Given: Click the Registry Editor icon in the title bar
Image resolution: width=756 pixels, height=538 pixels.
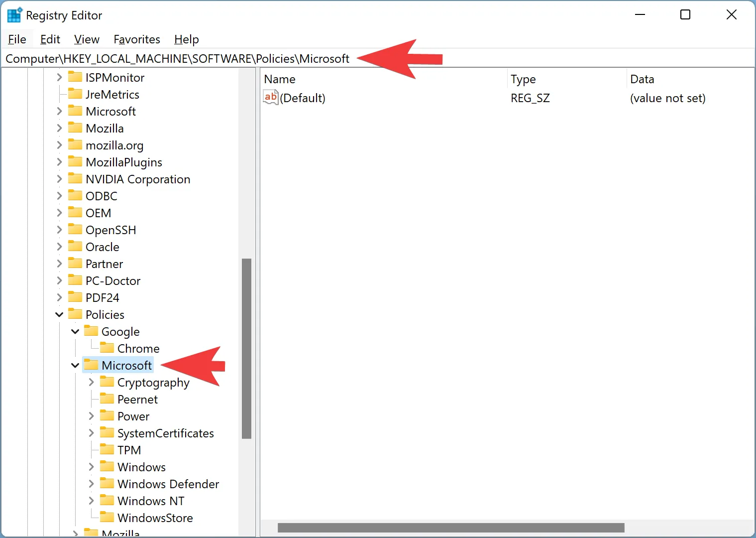Looking at the screenshot, I should point(14,14).
